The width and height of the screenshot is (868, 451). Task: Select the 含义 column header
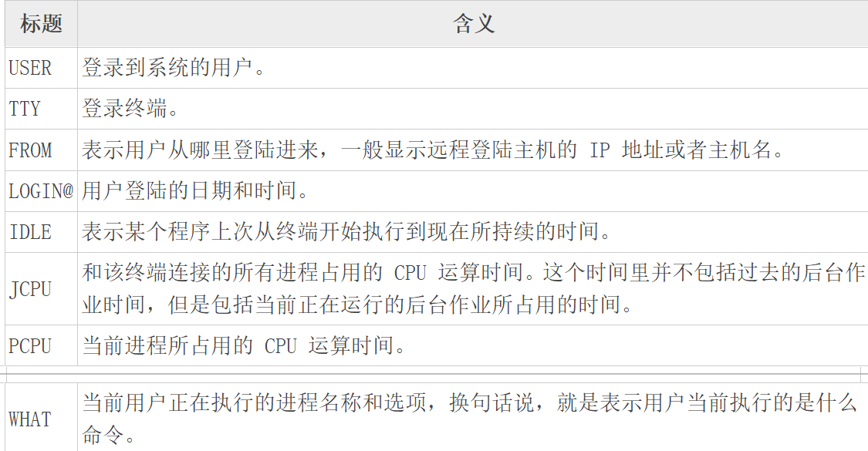473,24
